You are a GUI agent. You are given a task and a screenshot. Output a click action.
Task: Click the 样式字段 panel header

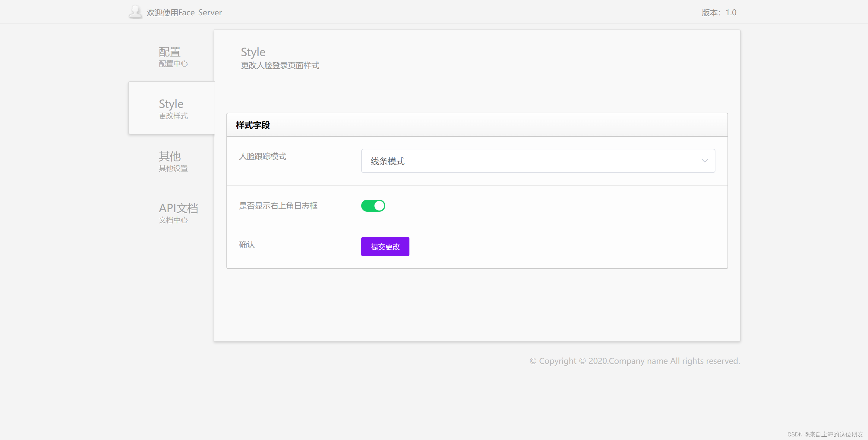point(253,125)
